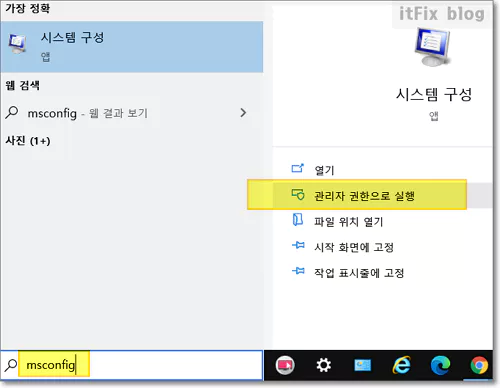Click the 가장 정확 section heading
Viewport: 500px width, 388px height.
pyautogui.click(x=28, y=8)
